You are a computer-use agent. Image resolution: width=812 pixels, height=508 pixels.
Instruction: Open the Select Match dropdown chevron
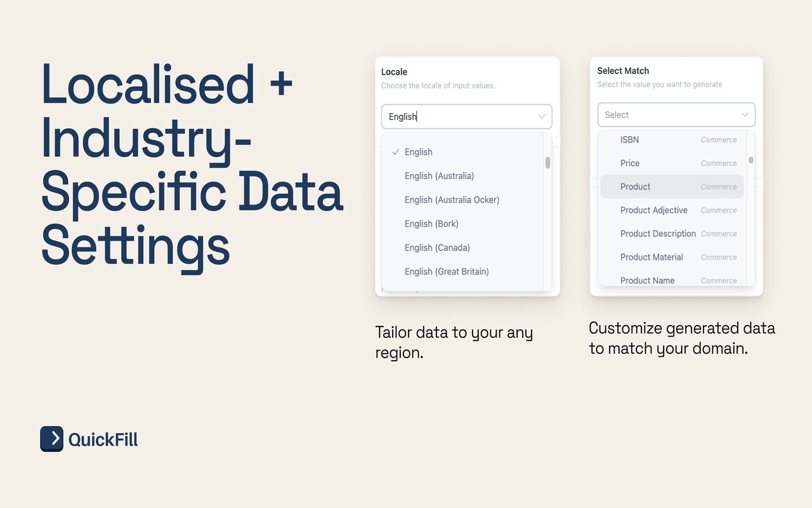click(x=745, y=115)
